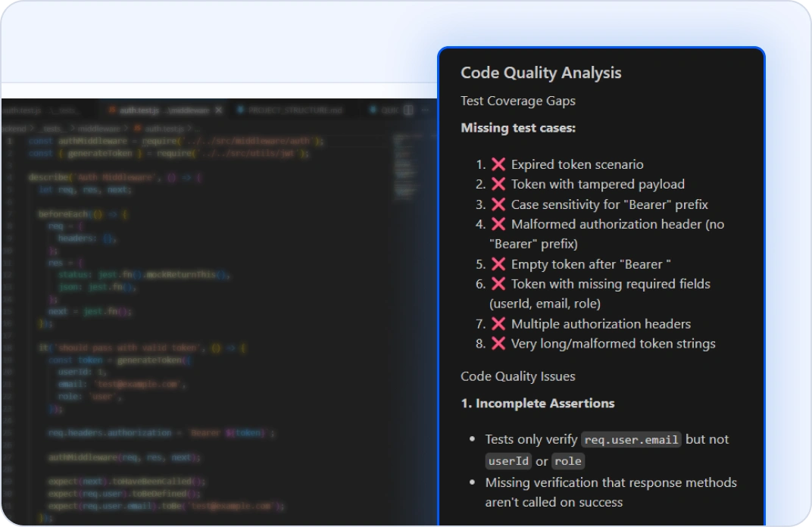This screenshot has height=527, width=812.
Task: Click the red X before Empty token after Bearer
Action: (x=498, y=264)
